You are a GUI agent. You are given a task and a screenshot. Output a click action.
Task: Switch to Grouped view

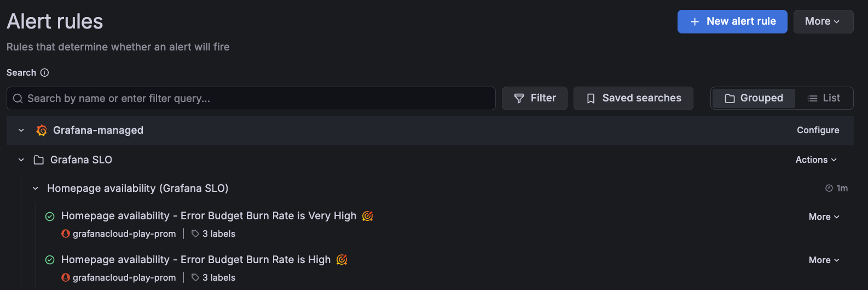pyautogui.click(x=754, y=98)
